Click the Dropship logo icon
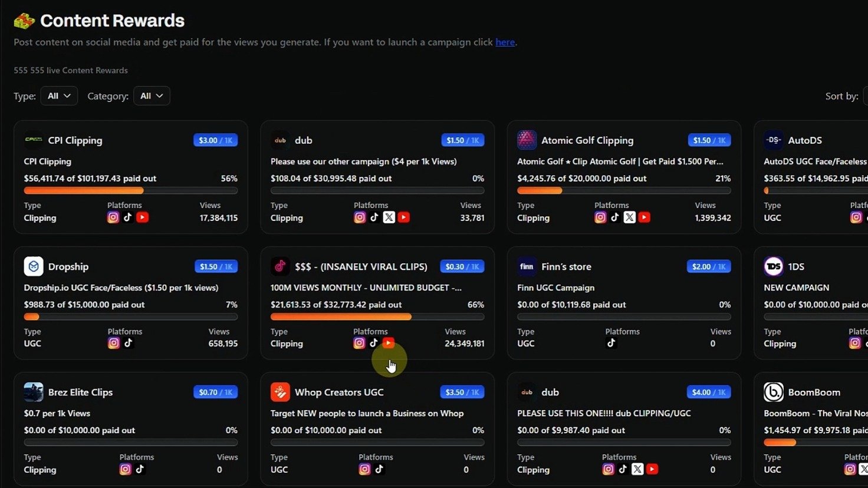Screen dimensions: 868x488 (34, 266)
